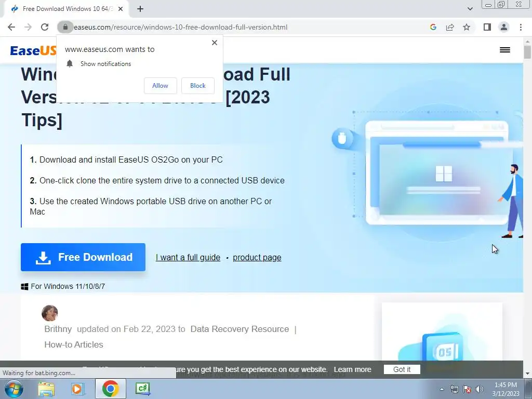Open Chrome three-dot menu
Image resolution: width=532 pixels, height=399 pixels.
pyautogui.click(x=521, y=27)
